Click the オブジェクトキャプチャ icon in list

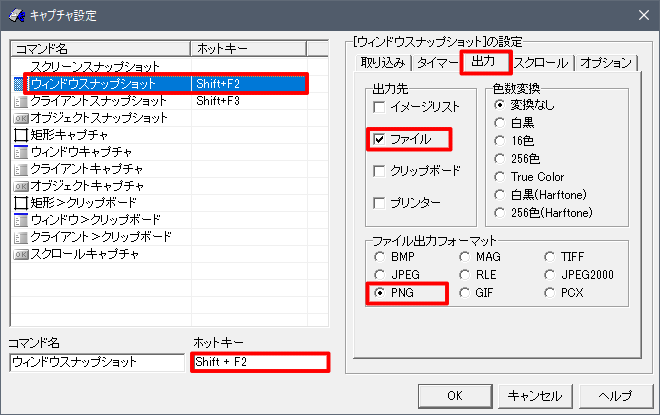click(20, 186)
